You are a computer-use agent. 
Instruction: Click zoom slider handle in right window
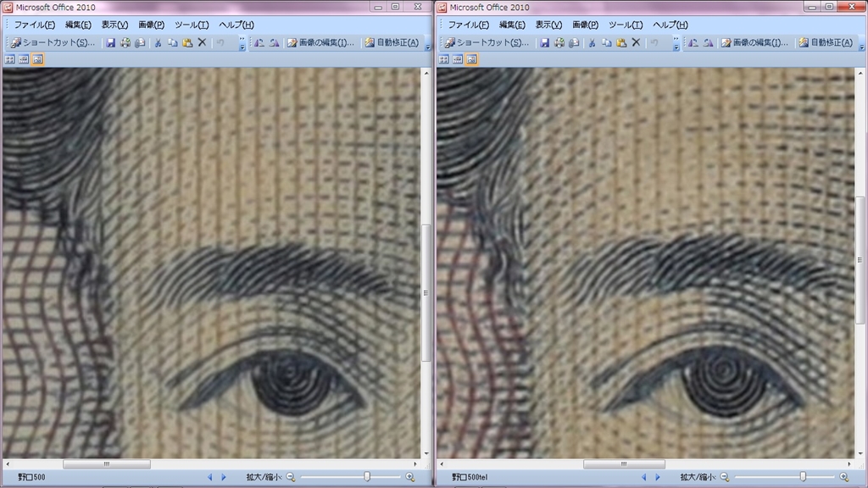803,476
